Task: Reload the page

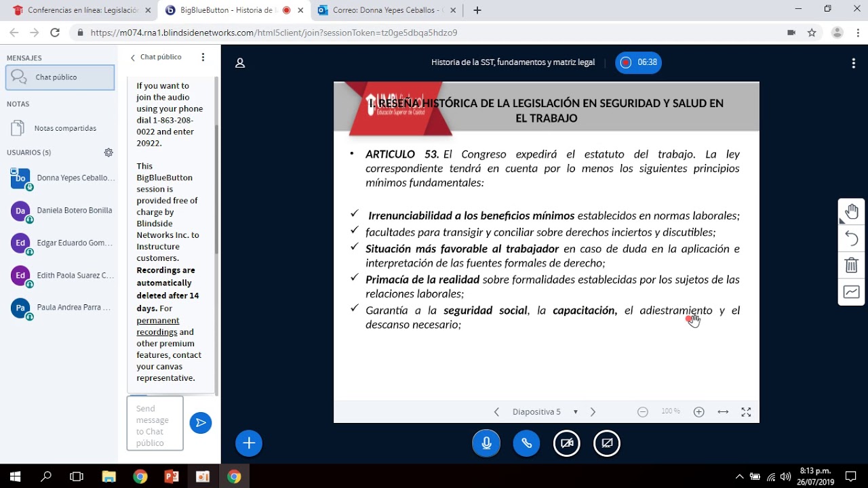Action: (x=55, y=33)
